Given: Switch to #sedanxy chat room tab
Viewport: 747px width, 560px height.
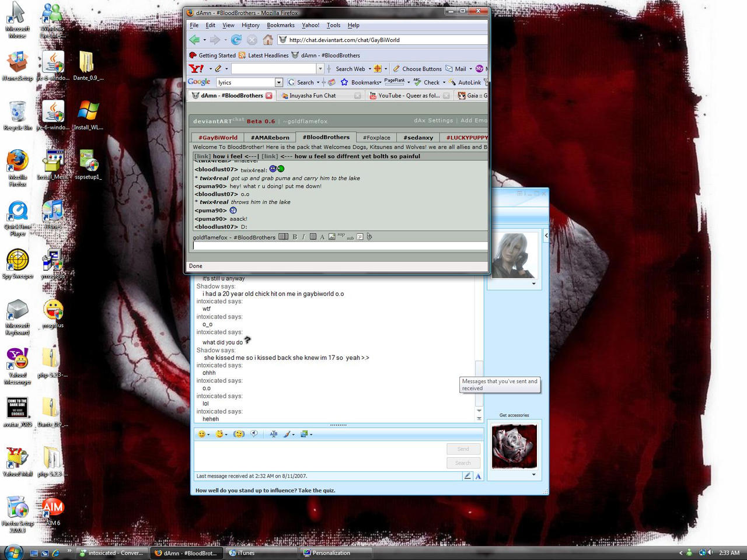Looking at the screenshot, I should click(418, 138).
